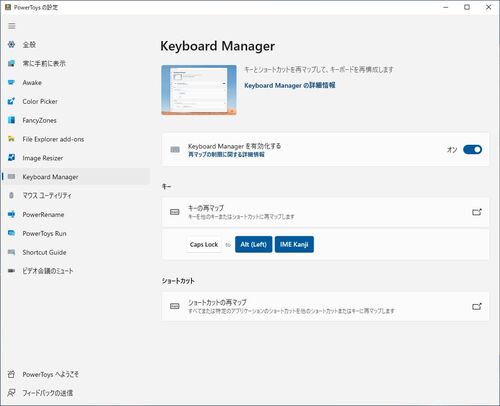500x406 pixels.
Task: Click the キーの再マップ card
Action: pyautogui.click(x=325, y=212)
